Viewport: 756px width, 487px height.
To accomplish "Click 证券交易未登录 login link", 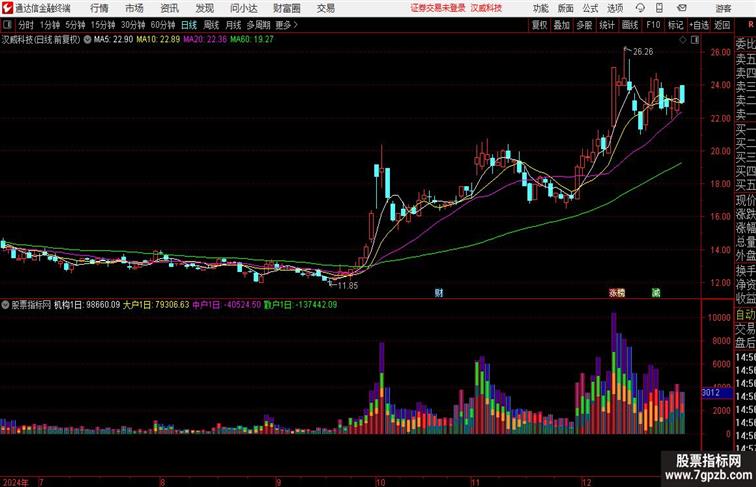I will (x=438, y=8).
